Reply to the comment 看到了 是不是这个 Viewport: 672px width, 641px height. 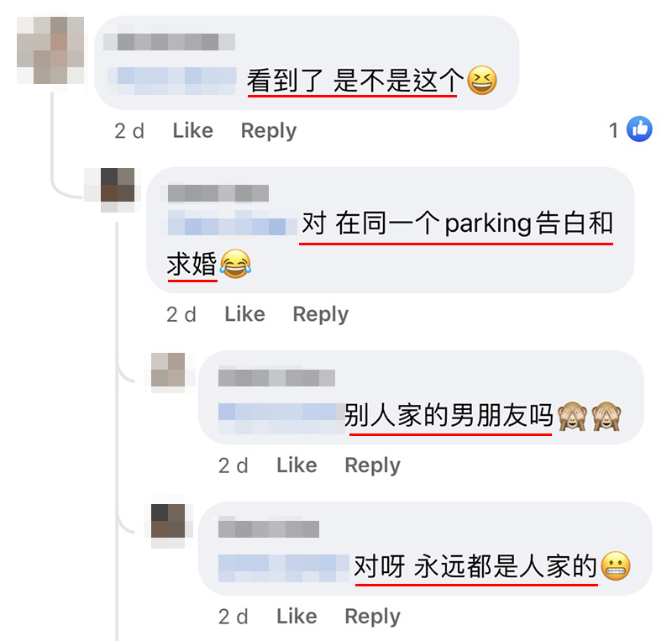pyautogui.click(x=269, y=131)
